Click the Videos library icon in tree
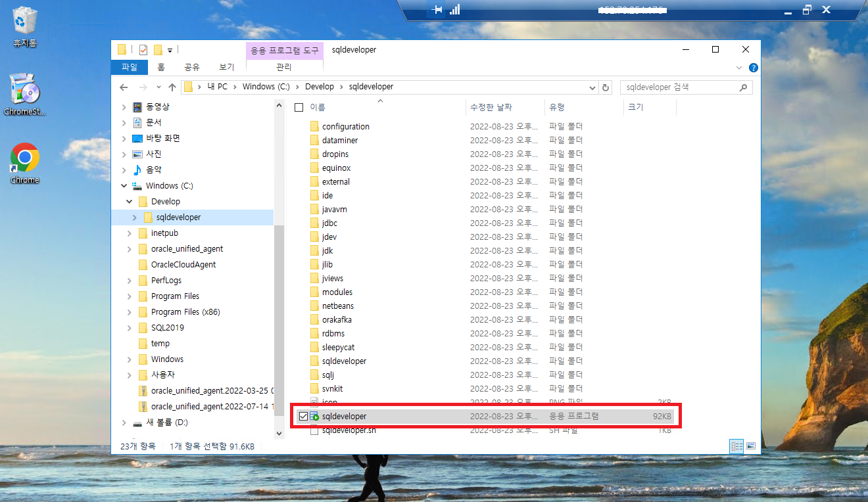Screen dimensions: 868x502 coord(137,106)
